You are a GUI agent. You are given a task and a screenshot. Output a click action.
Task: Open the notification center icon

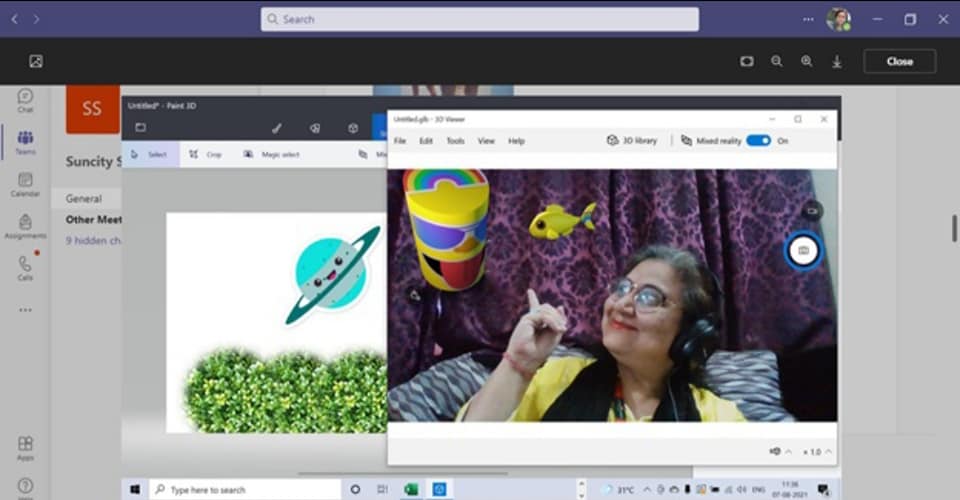pyautogui.click(x=823, y=490)
